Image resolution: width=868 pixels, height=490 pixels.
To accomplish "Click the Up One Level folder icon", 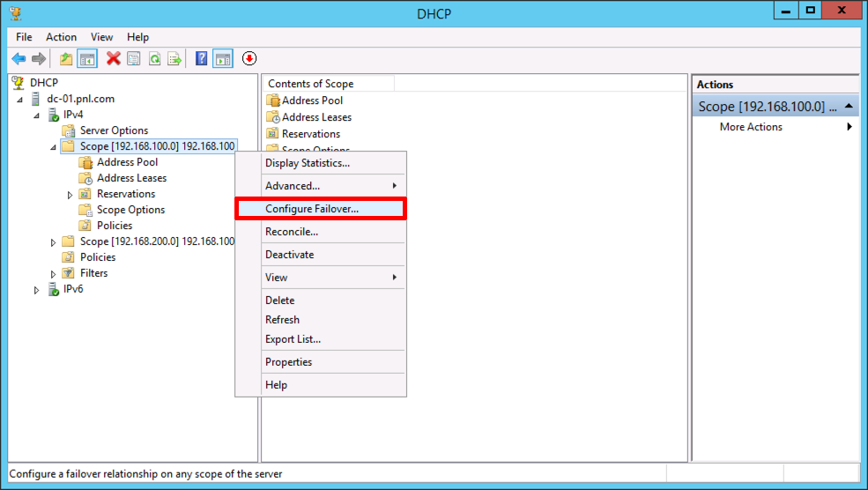I will [66, 59].
